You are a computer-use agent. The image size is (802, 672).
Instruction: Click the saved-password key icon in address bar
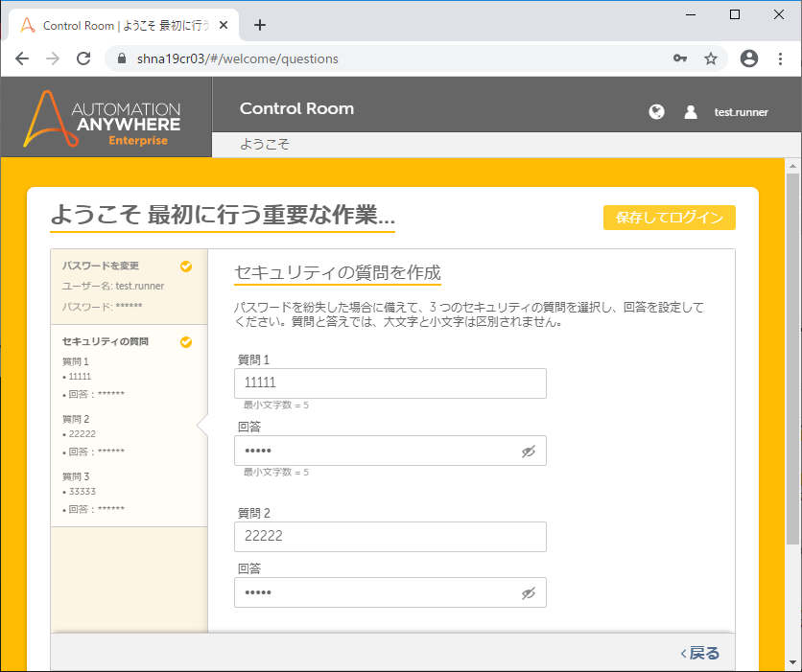(x=680, y=58)
